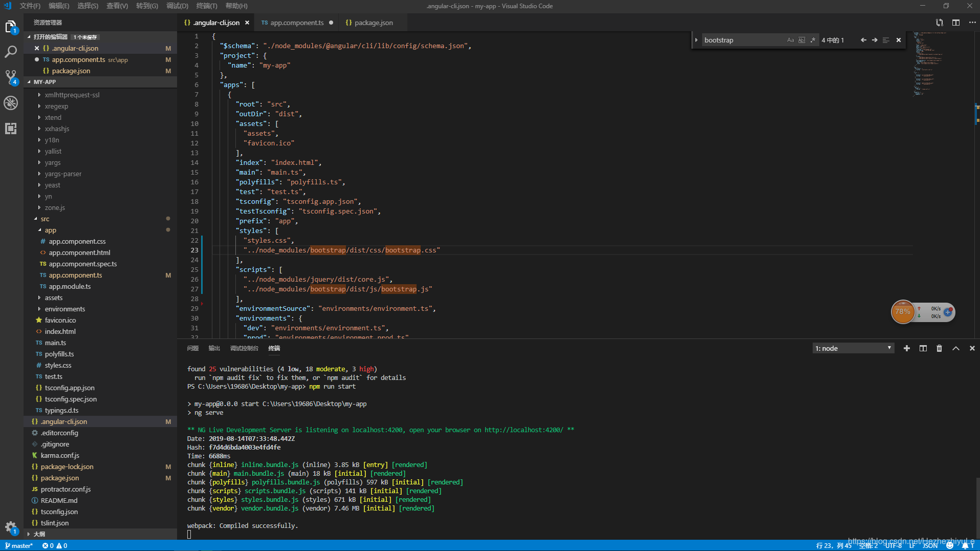
Task: Toggle find in selection
Action: (886, 40)
